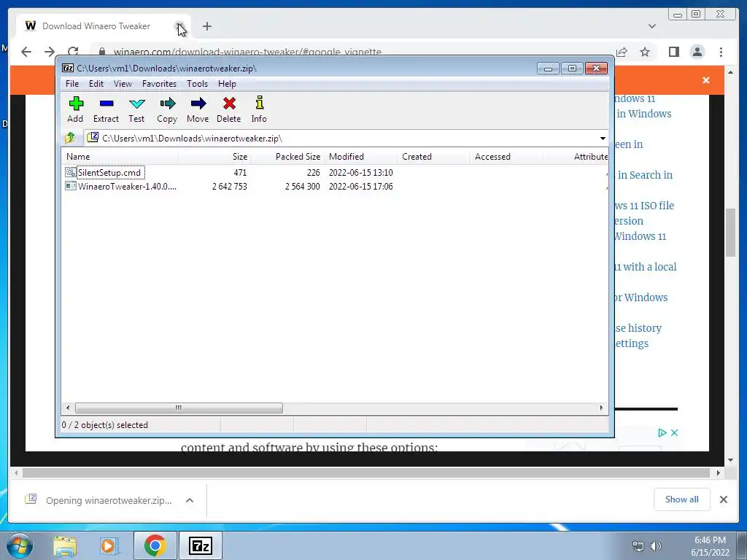
Task: Click the volume speaker tray icon
Action: (656, 546)
